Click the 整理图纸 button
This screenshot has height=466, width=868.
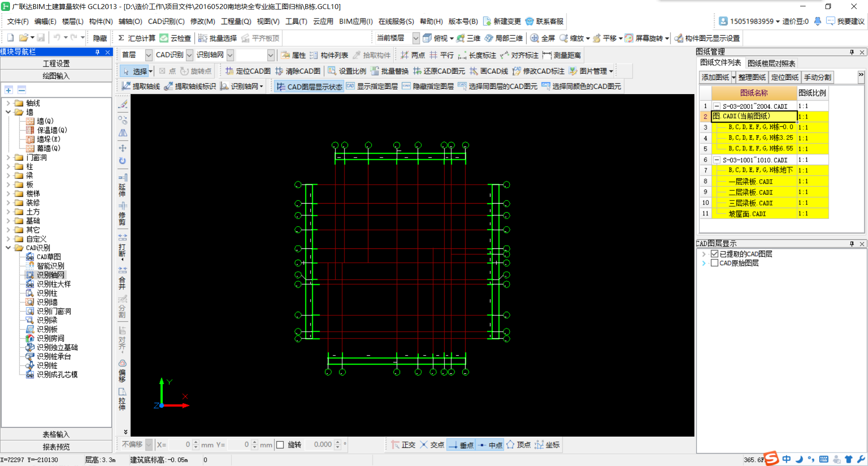tap(752, 77)
